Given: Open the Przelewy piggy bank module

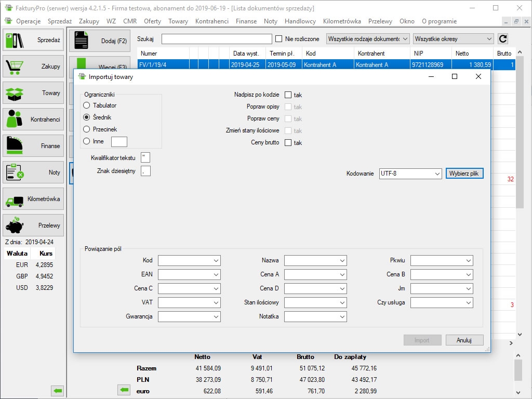Looking at the screenshot, I should tap(33, 225).
